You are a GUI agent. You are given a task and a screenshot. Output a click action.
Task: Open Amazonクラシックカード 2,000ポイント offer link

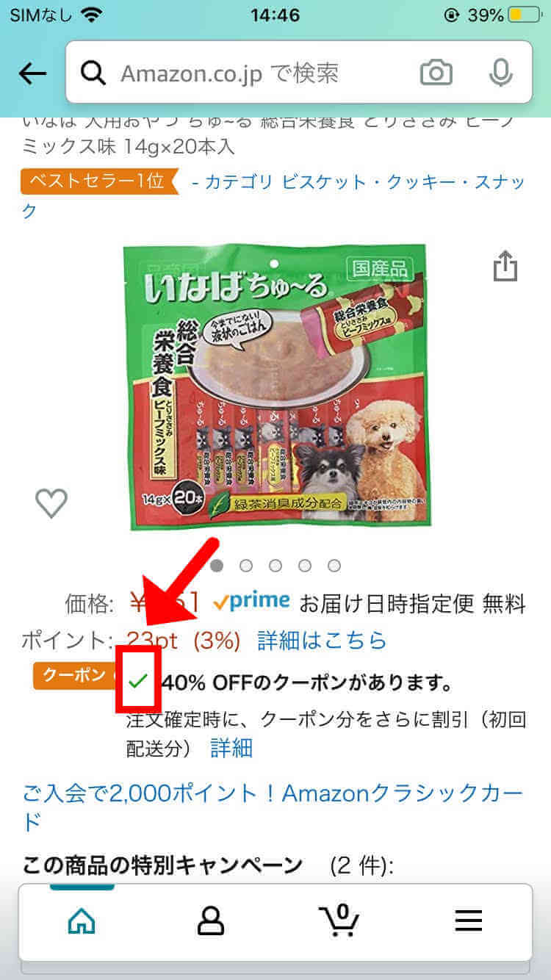point(273,807)
